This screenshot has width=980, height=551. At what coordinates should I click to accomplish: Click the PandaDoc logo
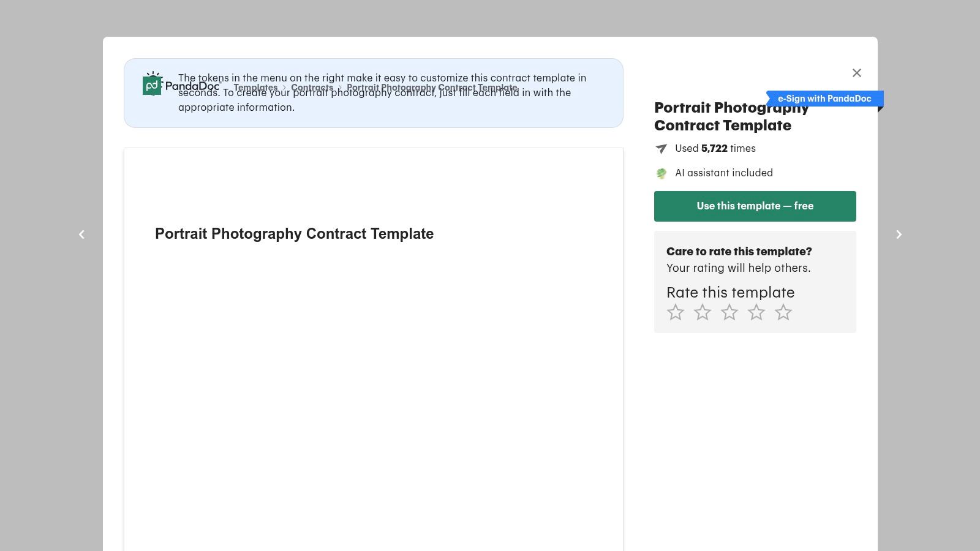coord(181,86)
